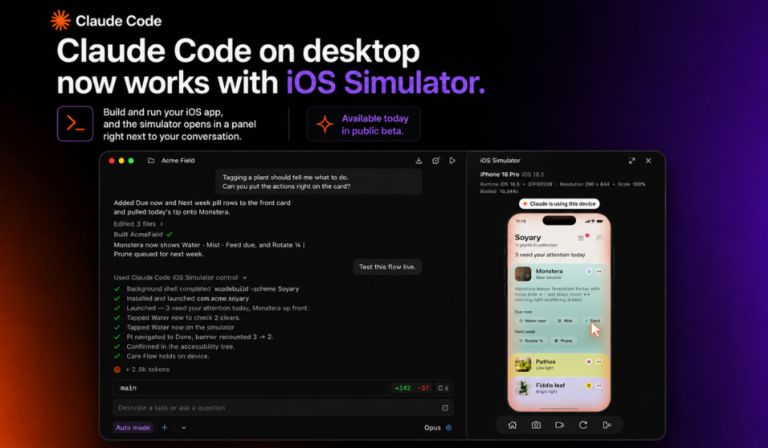Screen dimensions: 768x448
Task: Click the Care Flow holds on device row
Action: coord(161,356)
